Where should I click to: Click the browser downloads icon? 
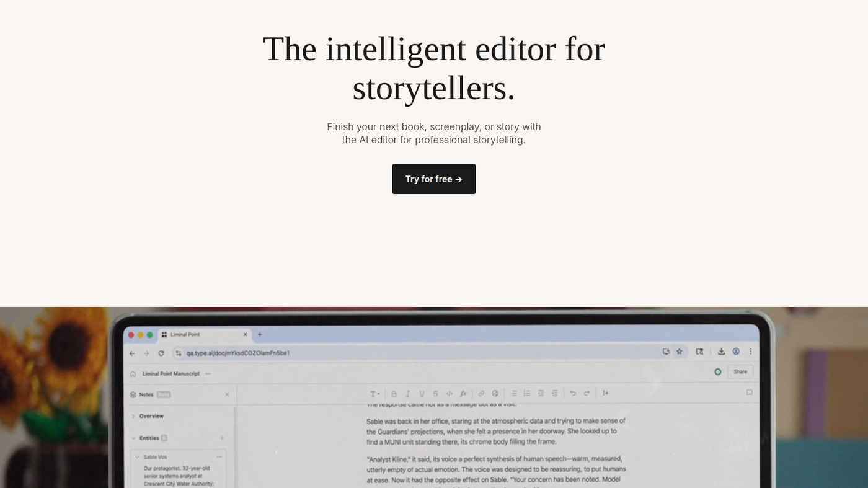[x=722, y=352]
